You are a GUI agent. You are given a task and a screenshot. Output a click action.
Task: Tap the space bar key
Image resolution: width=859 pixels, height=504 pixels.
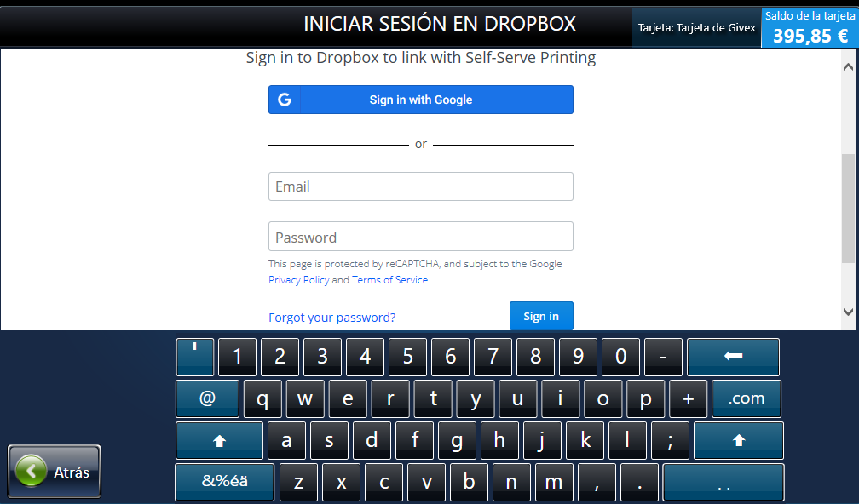click(x=724, y=483)
